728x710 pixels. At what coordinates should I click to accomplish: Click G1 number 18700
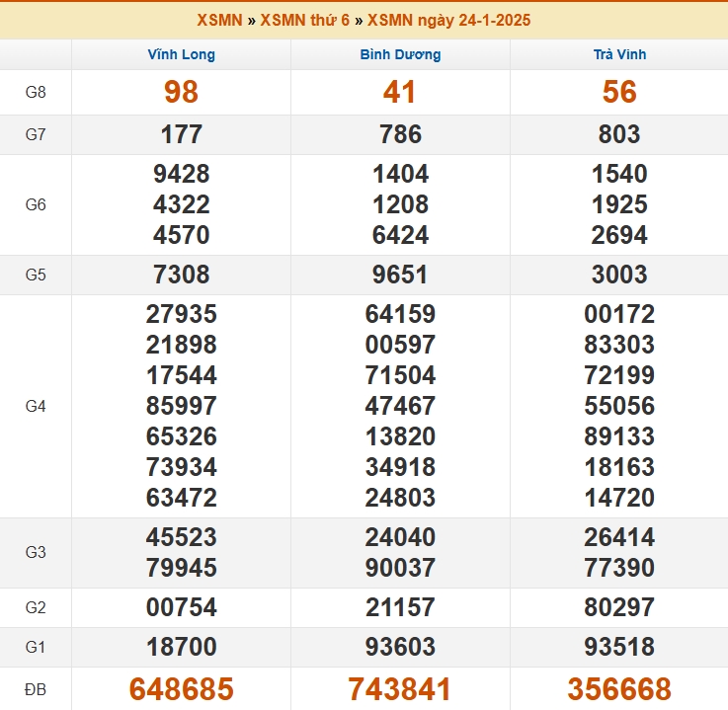pos(182,647)
